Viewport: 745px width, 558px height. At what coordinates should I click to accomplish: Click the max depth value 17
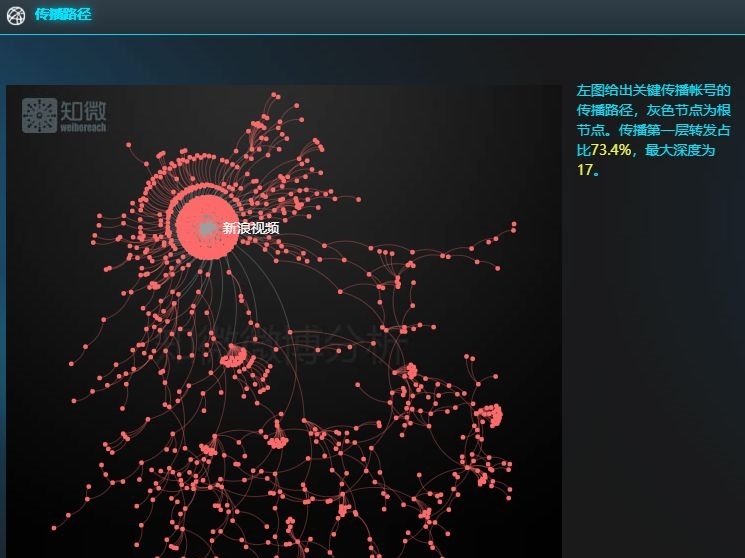[x=584, y=169]
